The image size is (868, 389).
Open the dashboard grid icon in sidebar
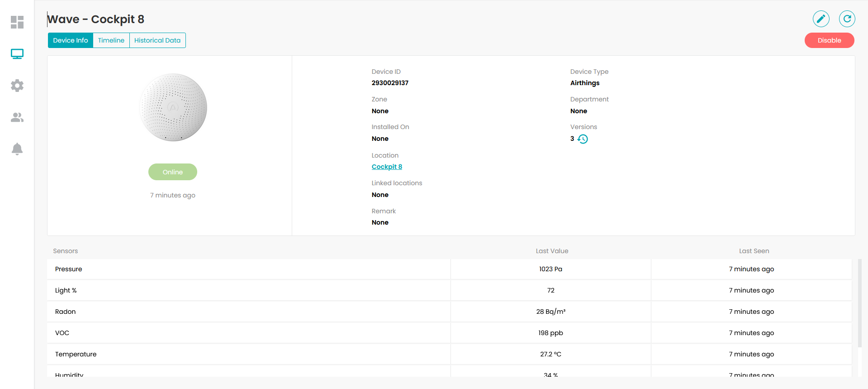(17, 22)
